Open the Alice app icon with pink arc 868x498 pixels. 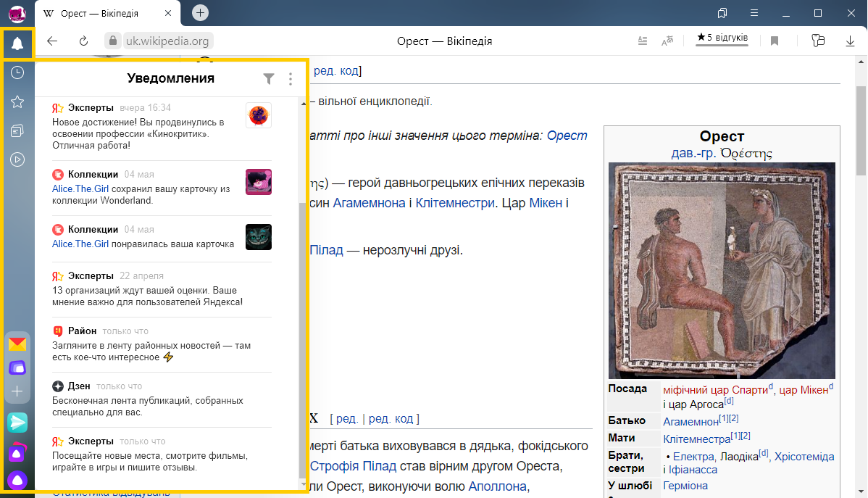tap(17, 452)
